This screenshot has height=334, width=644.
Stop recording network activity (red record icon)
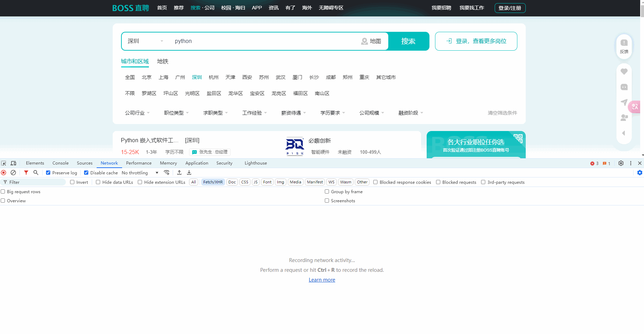[x=3, y=173]
